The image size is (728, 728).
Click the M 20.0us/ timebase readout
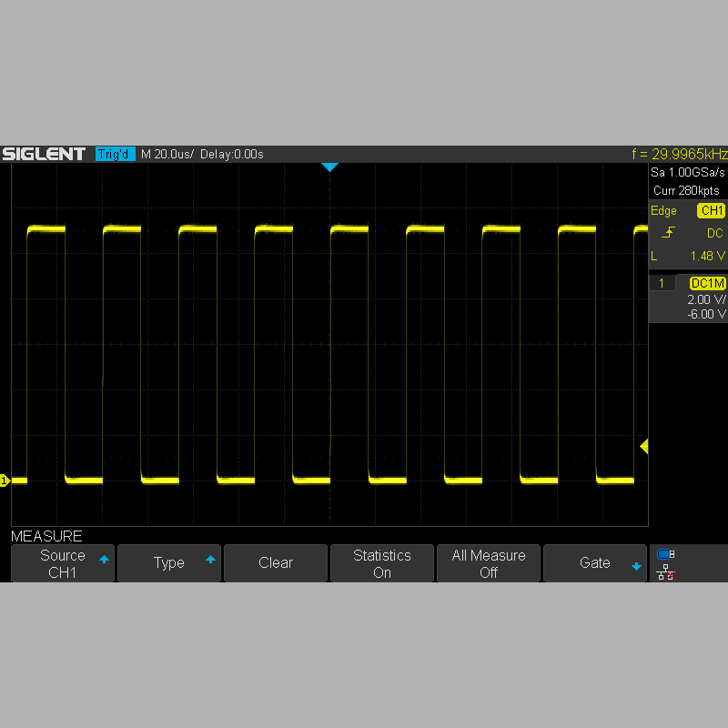[x=167, y=154]
